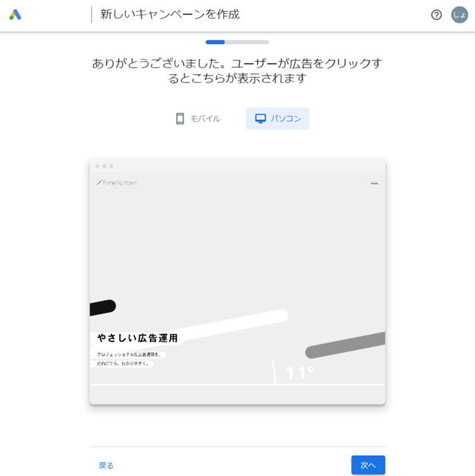Click the black diagonal bar in the preview
The image size is (475, 476).
(103, 308)
